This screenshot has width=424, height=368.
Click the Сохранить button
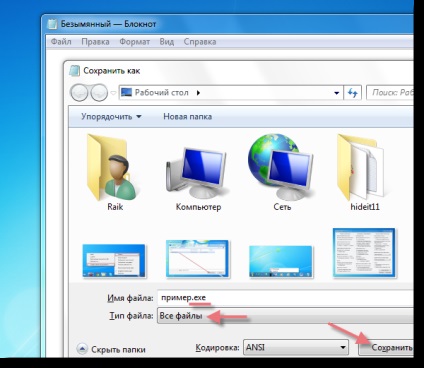pos(386,348)
